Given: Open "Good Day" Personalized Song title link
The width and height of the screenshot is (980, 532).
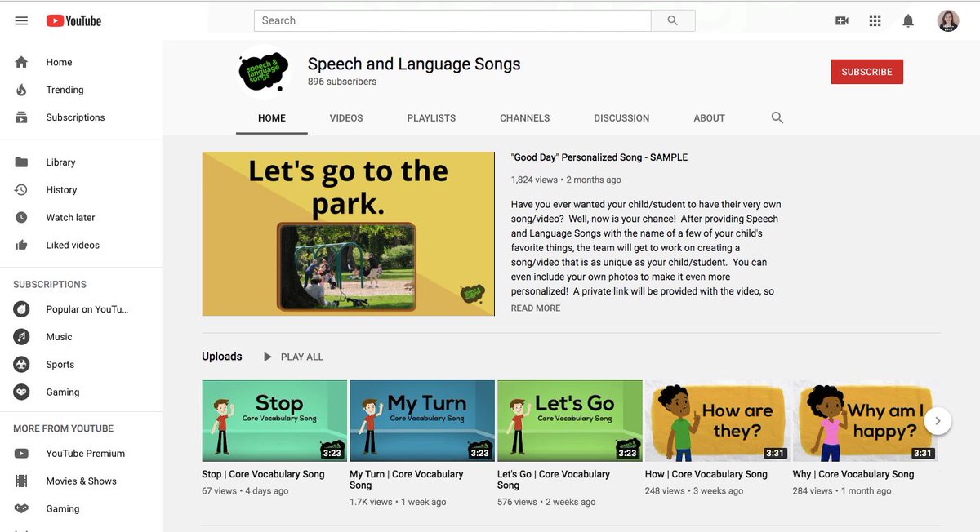Looking at the screenshot, I should pos(599,157).
